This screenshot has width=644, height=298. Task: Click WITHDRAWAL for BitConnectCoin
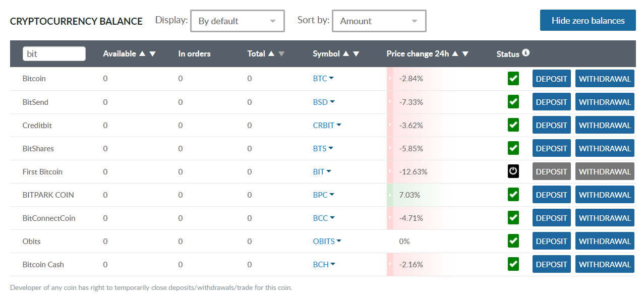(604, 218)
